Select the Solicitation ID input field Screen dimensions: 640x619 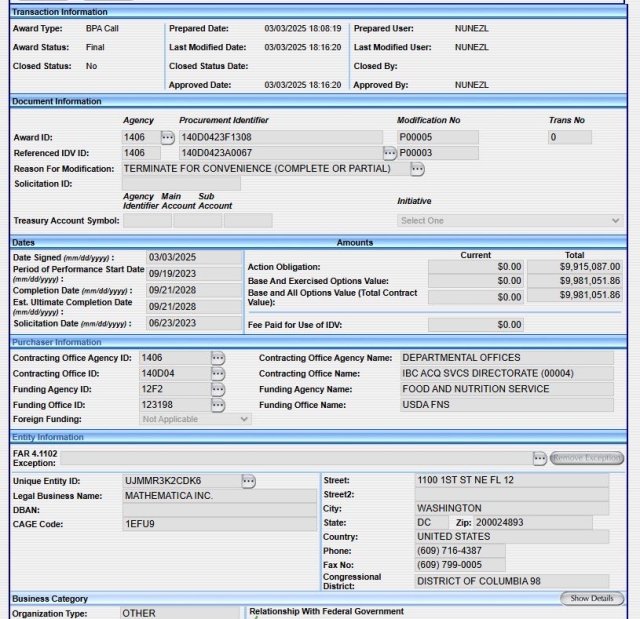pyautogui.click(x=180, y=184)
